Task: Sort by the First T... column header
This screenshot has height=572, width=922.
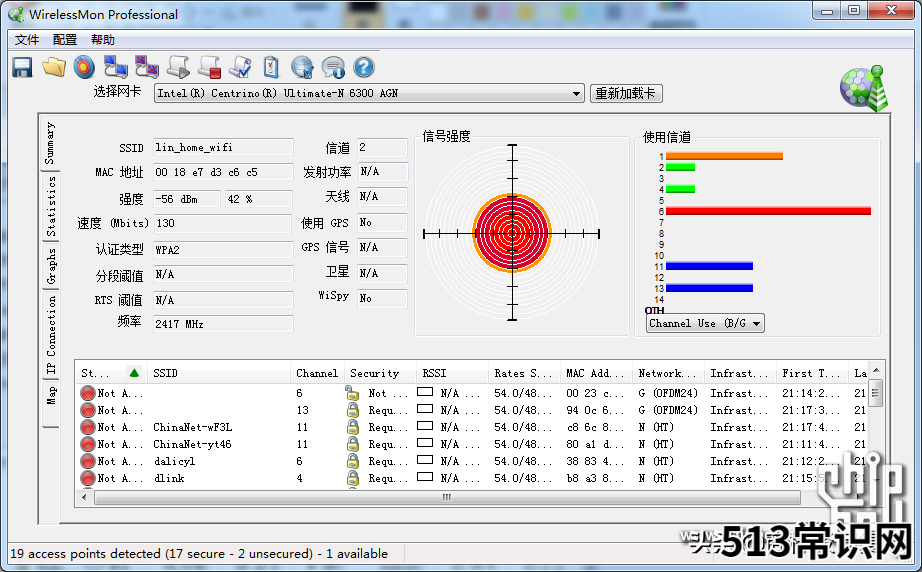Action: 812,373
